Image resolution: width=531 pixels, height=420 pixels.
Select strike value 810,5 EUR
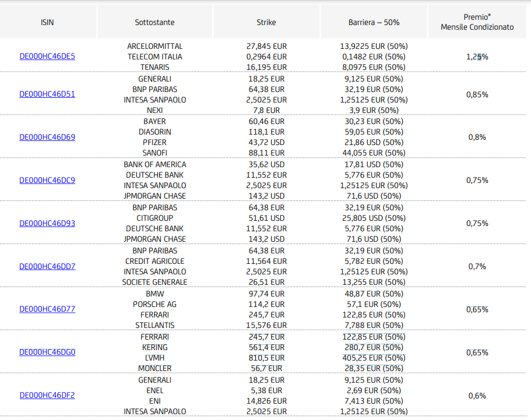(x=266, y=358)
